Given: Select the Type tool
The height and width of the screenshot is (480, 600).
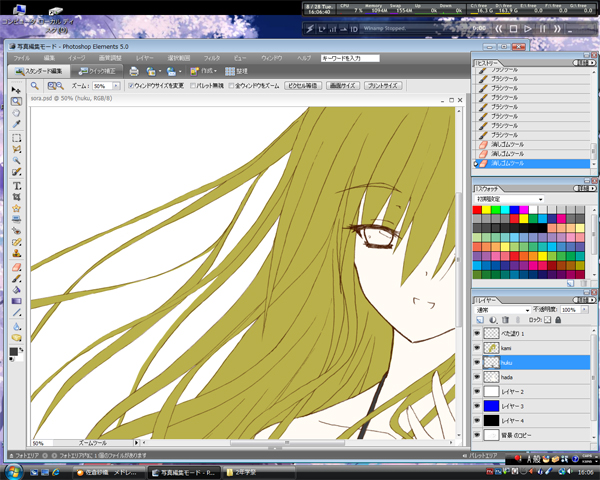Looking at the screenshot, I should [x=16, y=186].
